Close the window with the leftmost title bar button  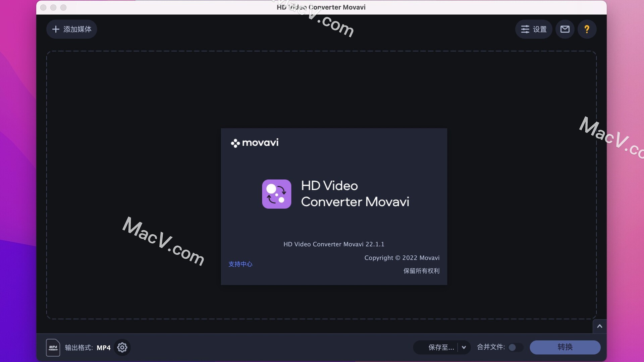[43, 7]
